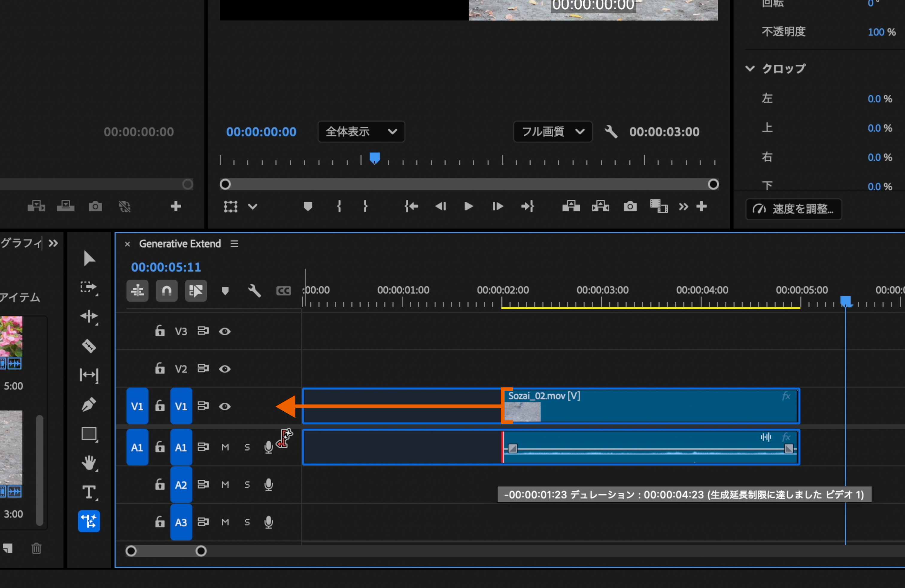Select the Ripple Edit tool
905x588 pixels.
[x=89, y=316]
